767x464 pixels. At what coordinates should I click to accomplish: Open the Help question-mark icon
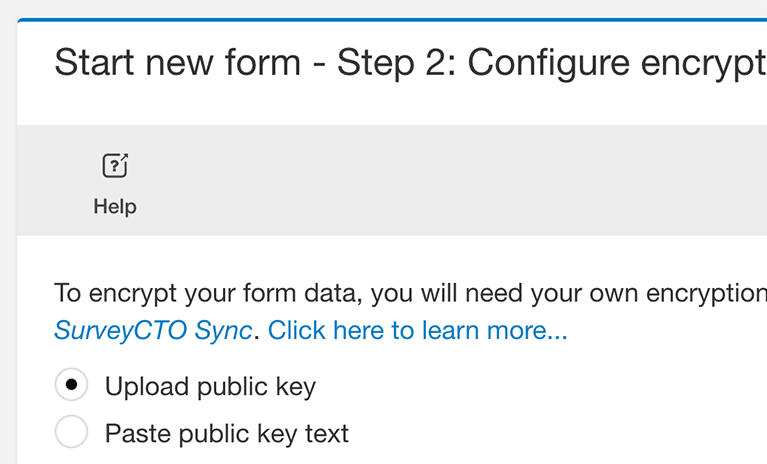pyautogui.click(x=115, y=165)
